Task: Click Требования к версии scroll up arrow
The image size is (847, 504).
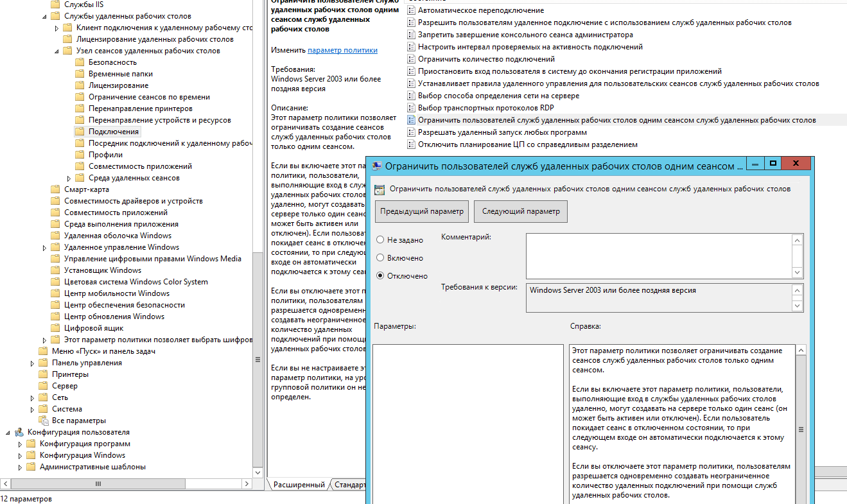Action: (x=798, y=290)
